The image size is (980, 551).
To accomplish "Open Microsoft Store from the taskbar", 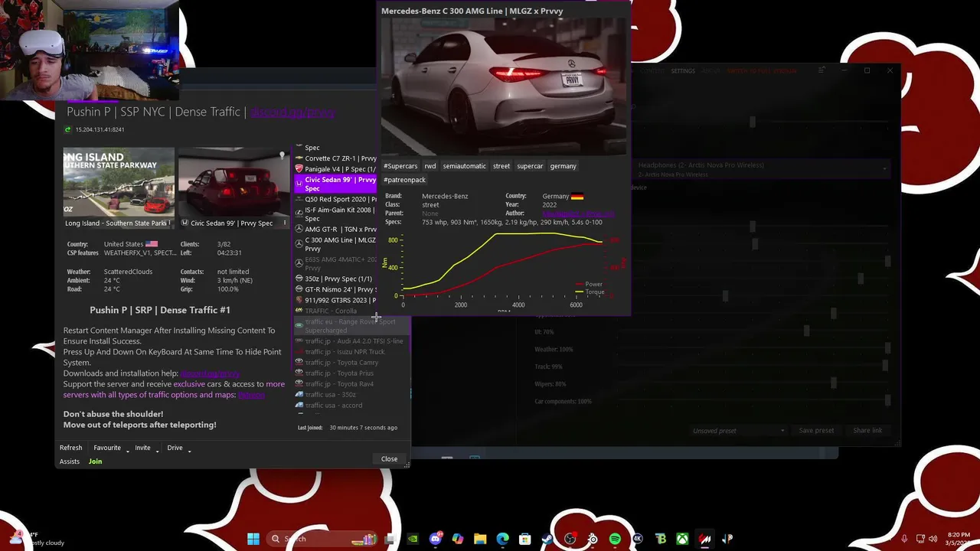I will coord(524,539).
